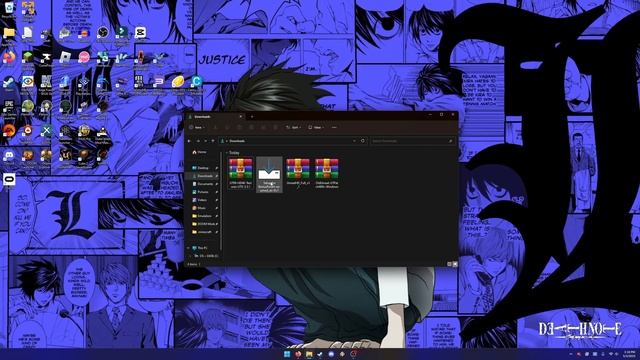
Task: Select the pink osu! desktop icon
Action: click(x=84, y=58)
